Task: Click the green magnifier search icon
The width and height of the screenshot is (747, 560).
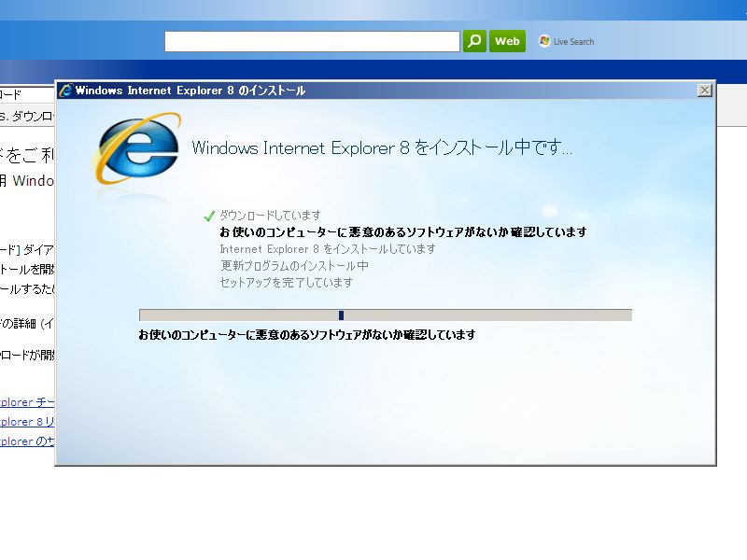Action: 474,41
